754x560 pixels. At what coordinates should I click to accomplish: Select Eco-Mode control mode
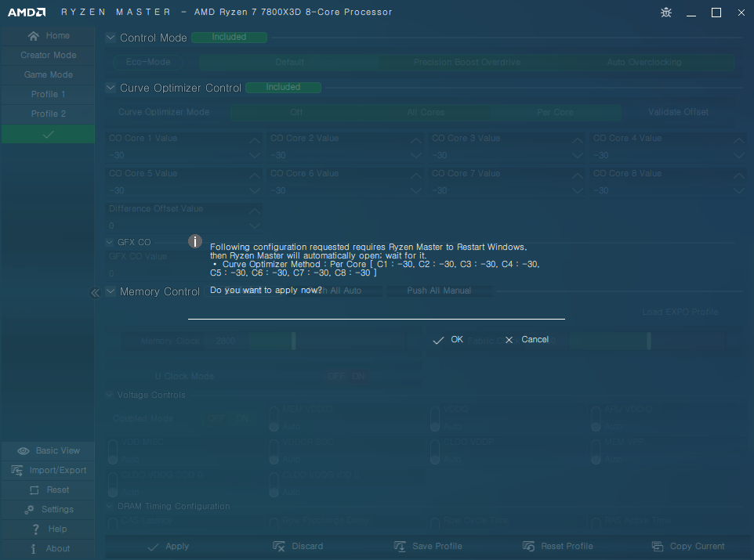pyautogui.click(x=148, y=62)
